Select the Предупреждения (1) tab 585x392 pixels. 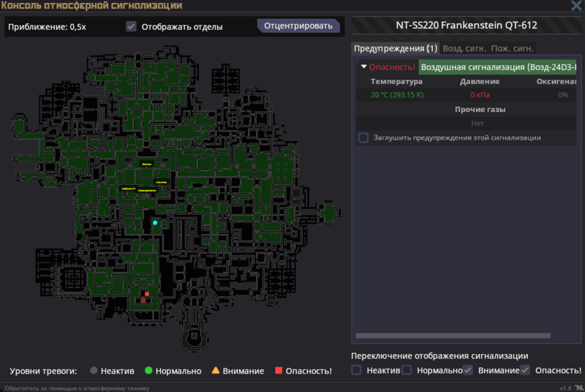tap(395, 48)
